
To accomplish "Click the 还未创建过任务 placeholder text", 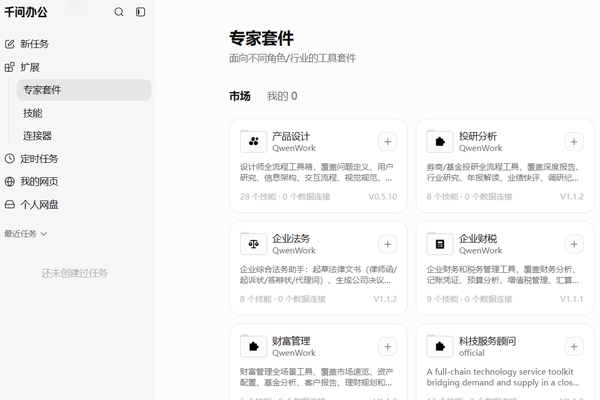I will [x=75, y=273].
